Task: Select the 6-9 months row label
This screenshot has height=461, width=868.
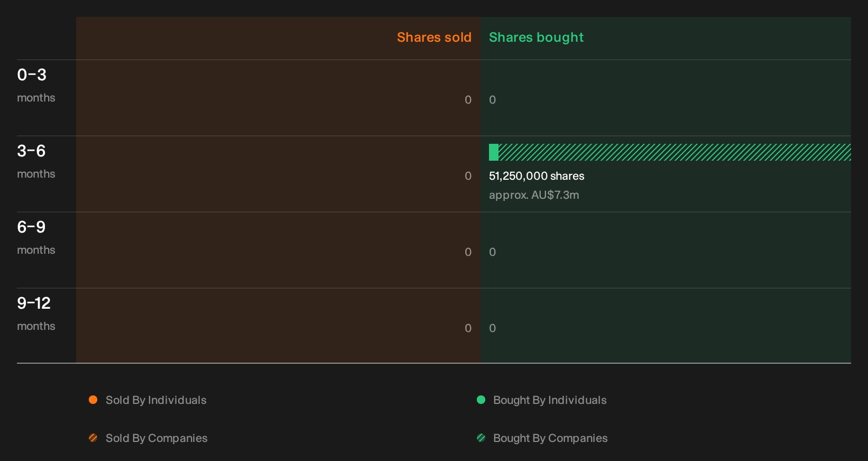Action: [36, 237]
